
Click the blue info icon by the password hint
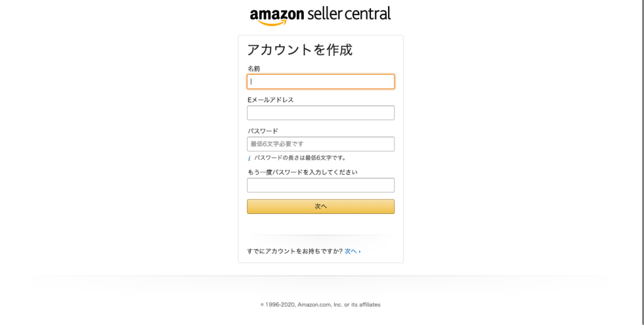249,158
